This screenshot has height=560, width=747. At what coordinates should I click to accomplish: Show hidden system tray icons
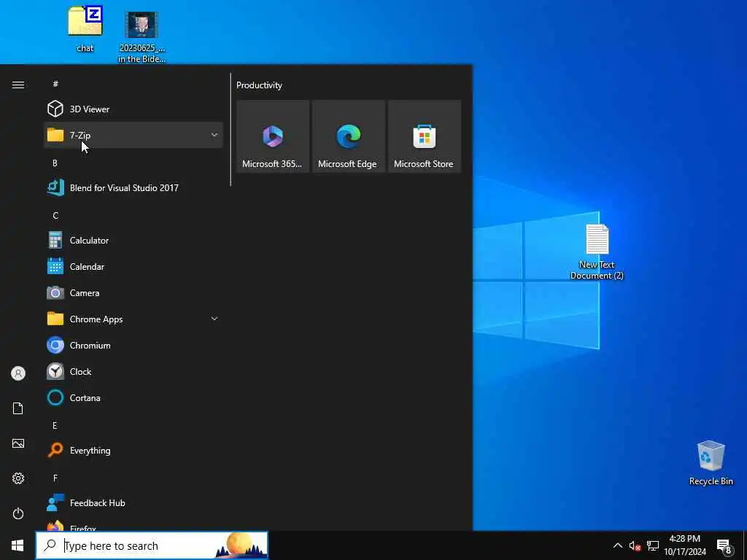pyautogui.click(x=617, y=545)
